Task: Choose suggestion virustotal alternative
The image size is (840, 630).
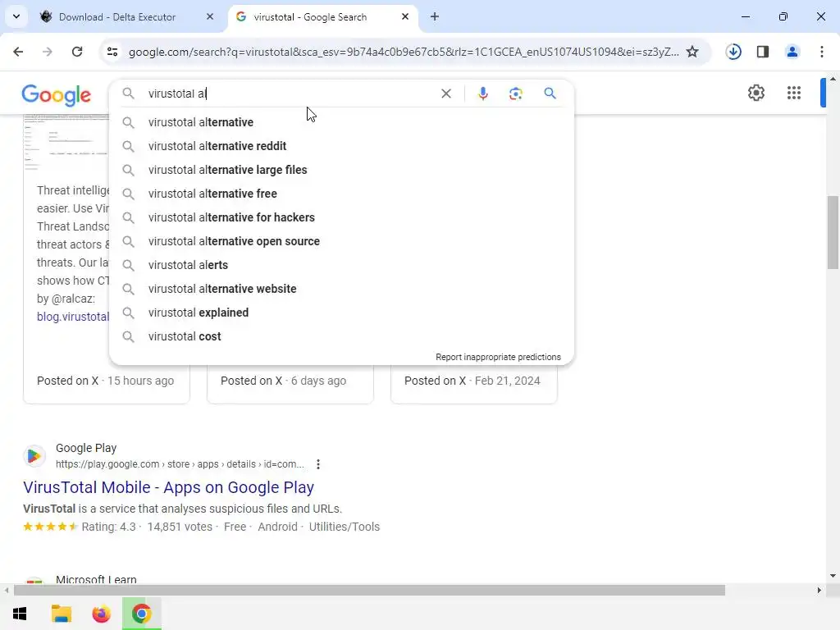Action: (341, 122)
